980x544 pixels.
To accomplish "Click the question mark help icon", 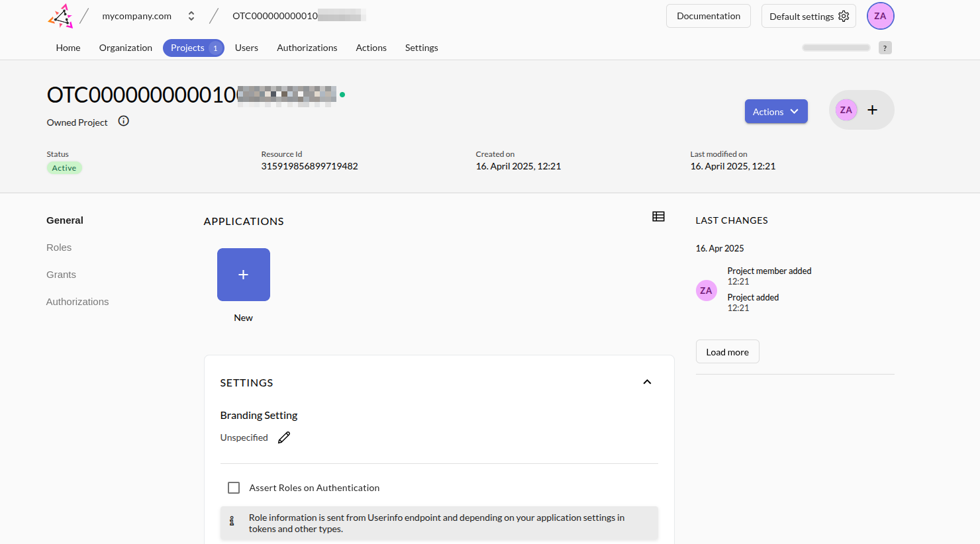I will point(885,48).
